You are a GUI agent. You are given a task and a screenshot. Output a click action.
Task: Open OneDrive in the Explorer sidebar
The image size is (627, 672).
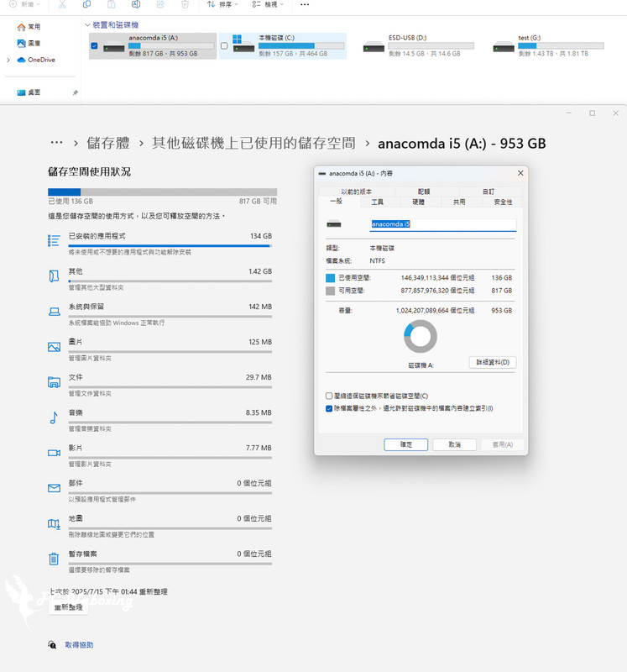click(x=36, y=60)
